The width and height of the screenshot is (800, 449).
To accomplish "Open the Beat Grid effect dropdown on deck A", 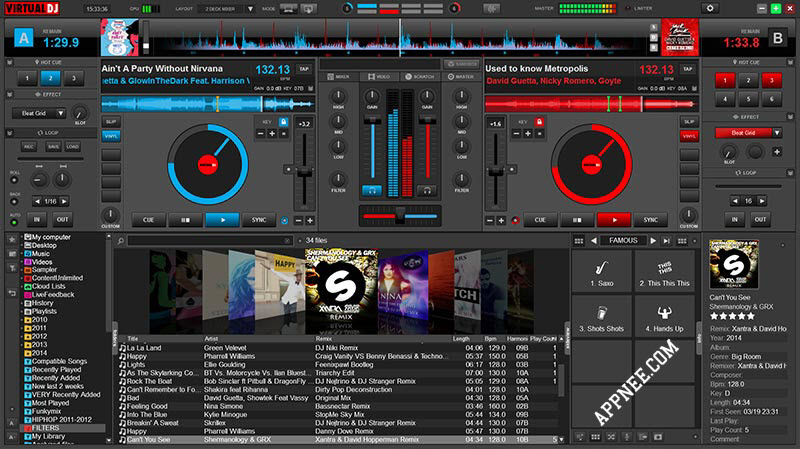I will click(60, 113).
